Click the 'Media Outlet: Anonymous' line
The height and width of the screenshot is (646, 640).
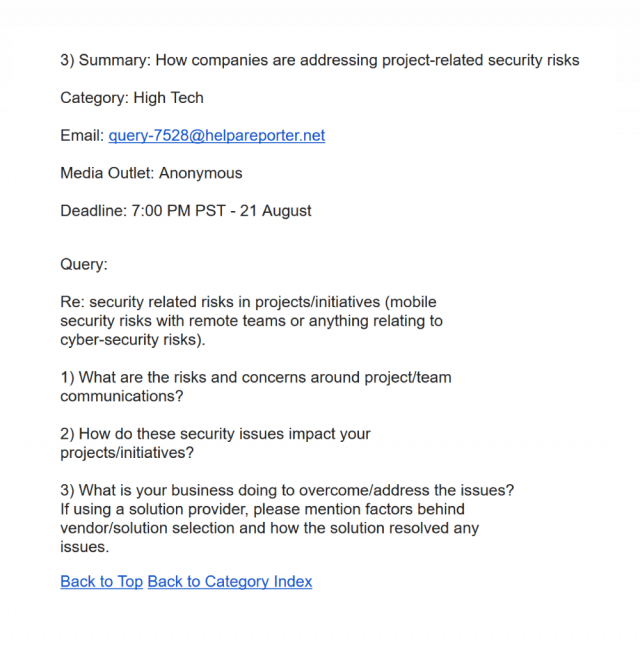coord(151,174)
